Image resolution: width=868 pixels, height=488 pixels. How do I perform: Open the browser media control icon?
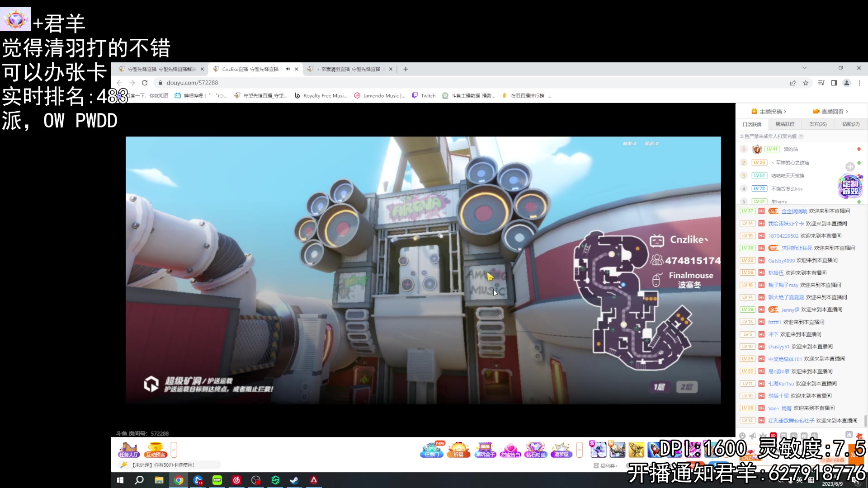tap(821, 83)
